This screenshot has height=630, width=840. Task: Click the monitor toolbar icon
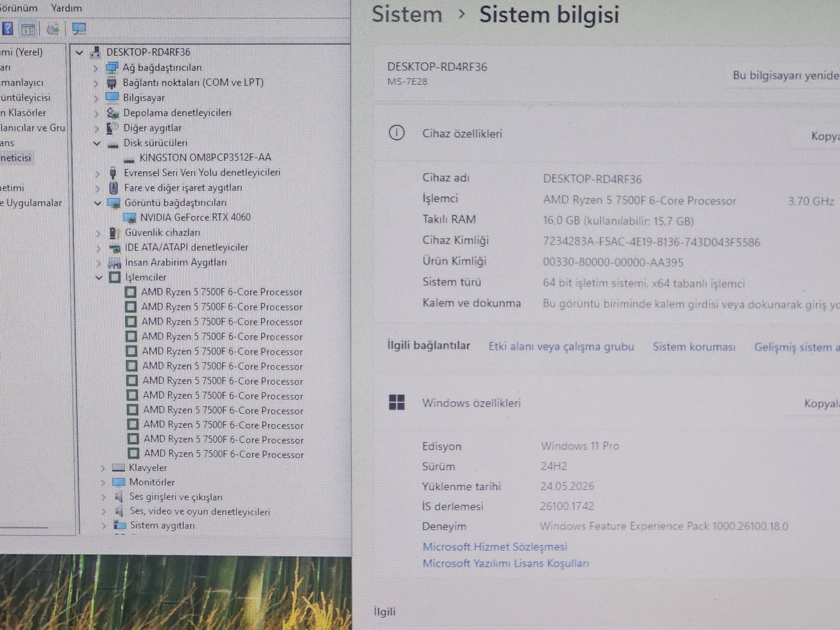(x=79, y=29)
